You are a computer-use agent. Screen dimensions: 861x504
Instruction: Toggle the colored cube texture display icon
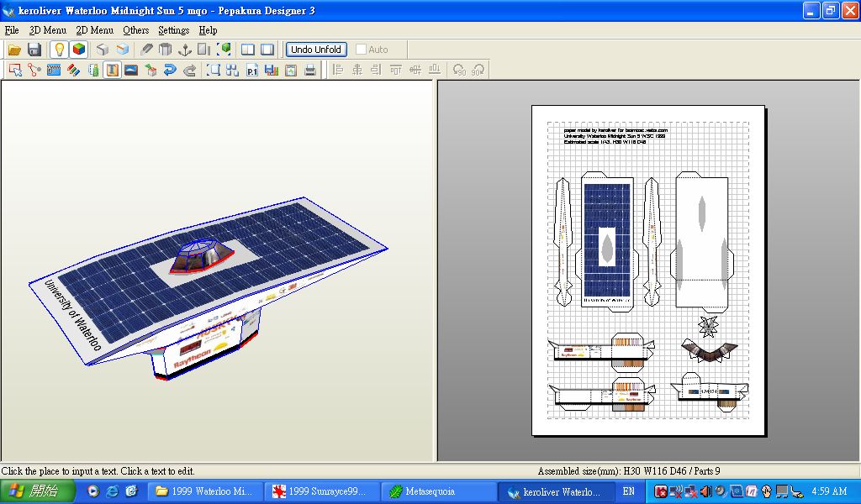tap(79, 50)
